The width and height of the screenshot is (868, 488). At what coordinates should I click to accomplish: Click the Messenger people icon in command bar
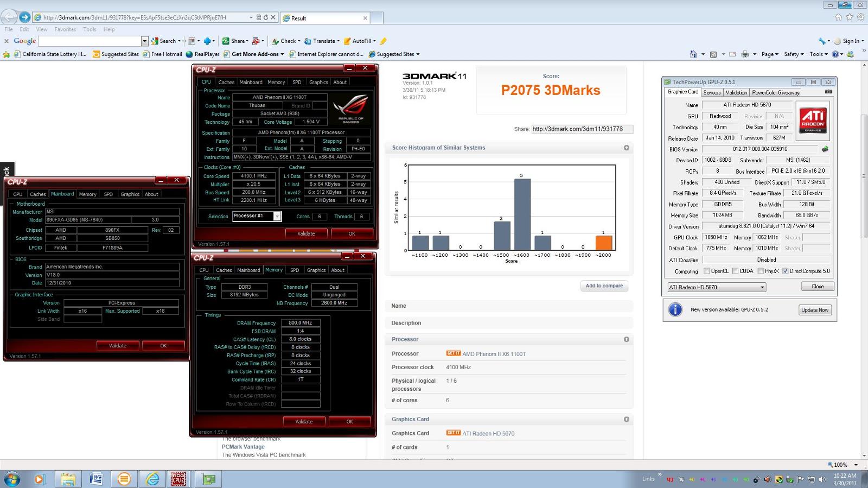[850, 54]
